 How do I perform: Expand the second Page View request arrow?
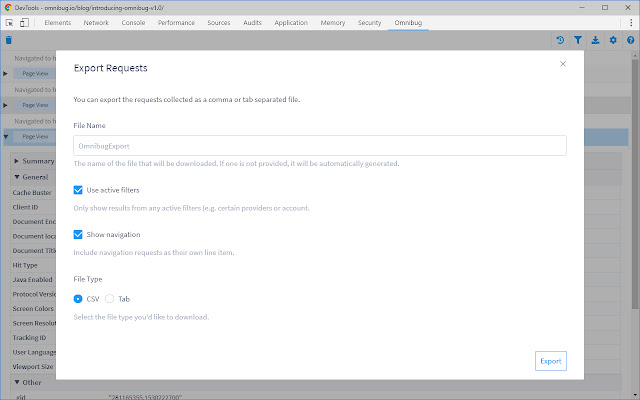click(5, 105)
